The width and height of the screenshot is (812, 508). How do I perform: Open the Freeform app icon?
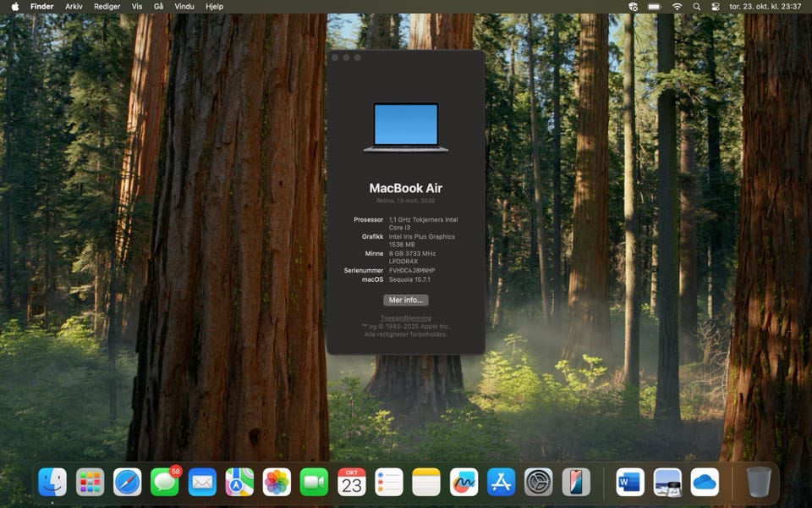point(464,482)
